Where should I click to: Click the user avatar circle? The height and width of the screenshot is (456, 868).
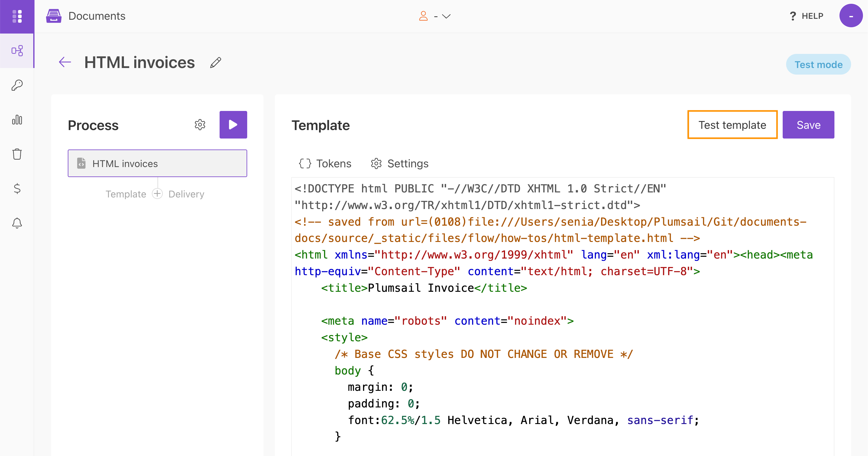[x=851, y=16]
